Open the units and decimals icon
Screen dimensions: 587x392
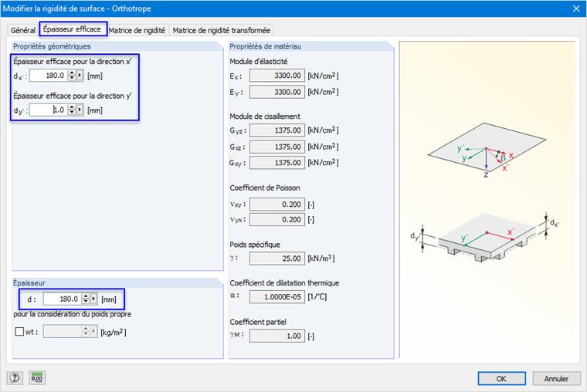pyautogui.click(x=37, y=378)
